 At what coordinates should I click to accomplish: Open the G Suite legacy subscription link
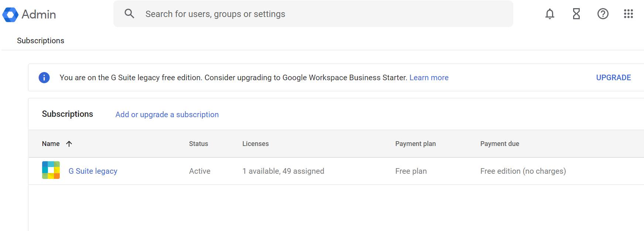pos(93,171)
